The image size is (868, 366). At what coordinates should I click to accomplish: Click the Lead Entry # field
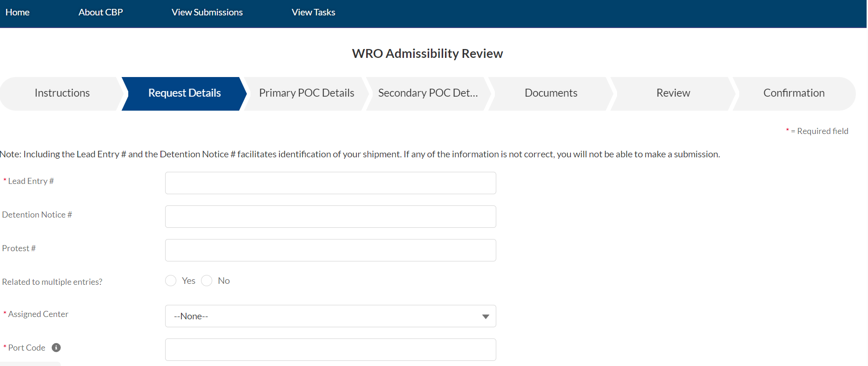[x=330, y=183]
